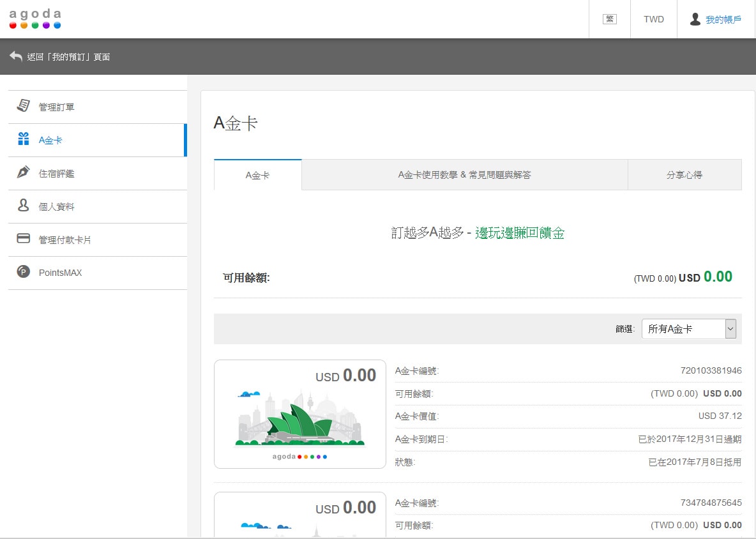The image size is (756, 539).
Task: Click the account user icon
Action: [695, 19]
